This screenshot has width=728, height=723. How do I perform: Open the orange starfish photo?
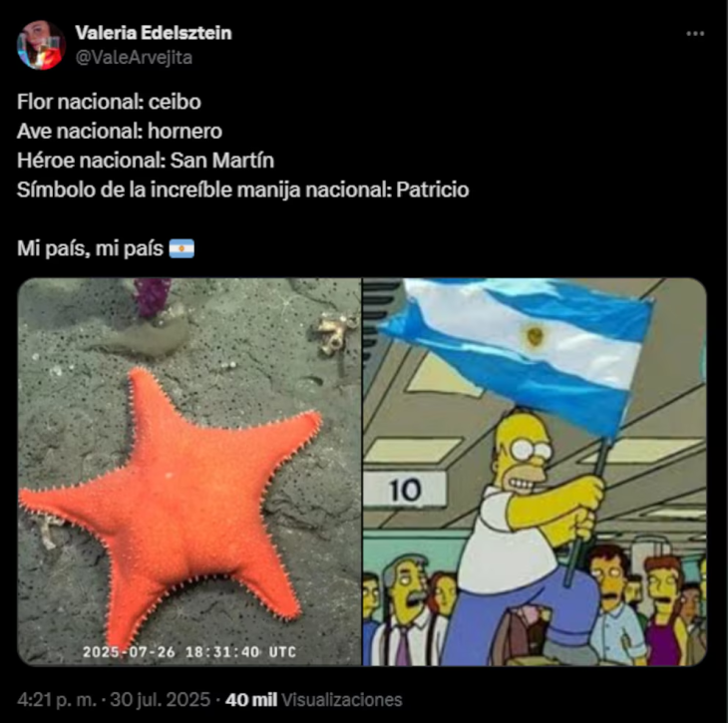[189, 472]
